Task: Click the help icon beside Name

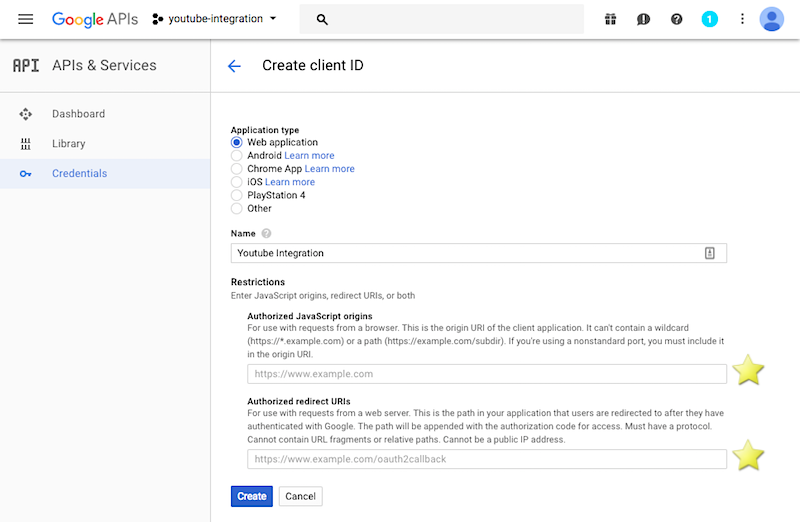Action: coord(266,234)
